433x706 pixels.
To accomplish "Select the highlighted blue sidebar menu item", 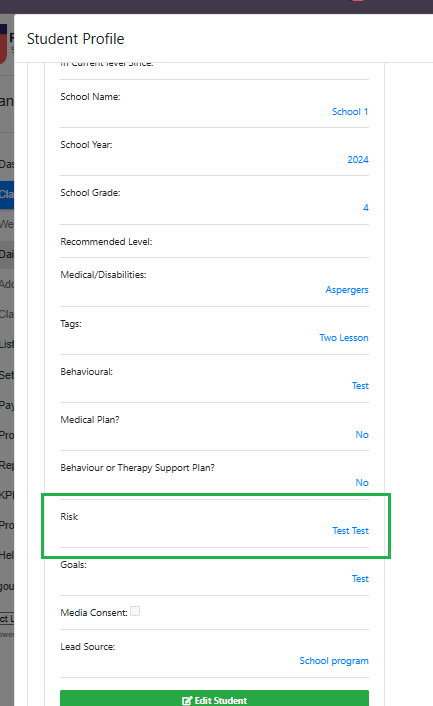I will pos(7,195).
